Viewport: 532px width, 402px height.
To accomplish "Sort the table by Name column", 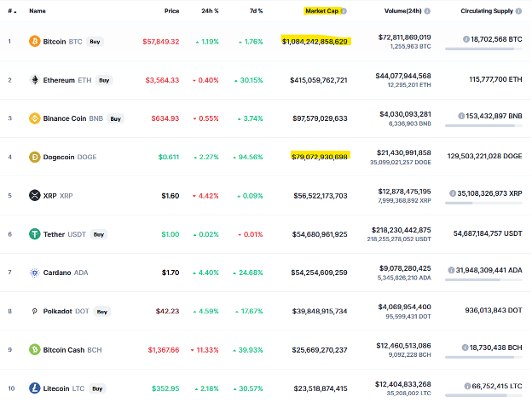I will click(38, 11).
